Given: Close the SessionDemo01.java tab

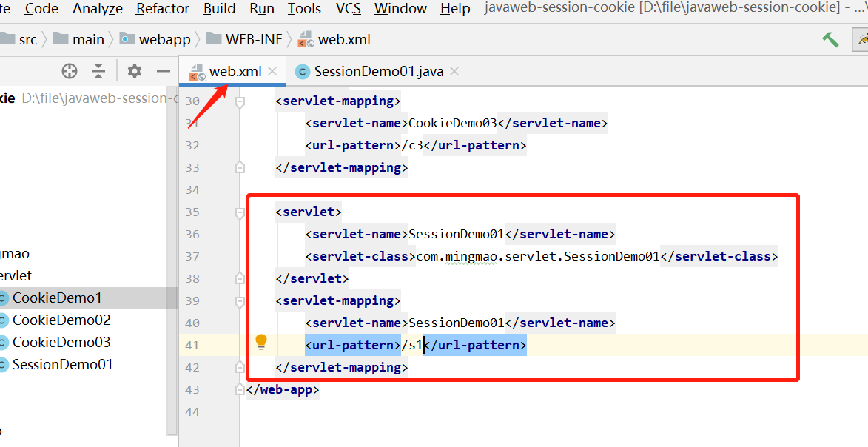Looking at the screenshot, I should click(x=454, y=72).
